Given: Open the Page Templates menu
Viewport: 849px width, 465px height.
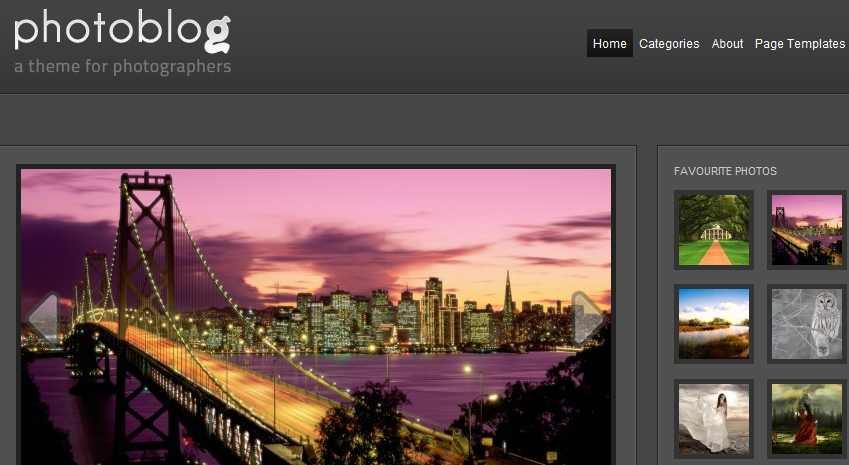Looking at the screenshot, I should coord(800,43).
